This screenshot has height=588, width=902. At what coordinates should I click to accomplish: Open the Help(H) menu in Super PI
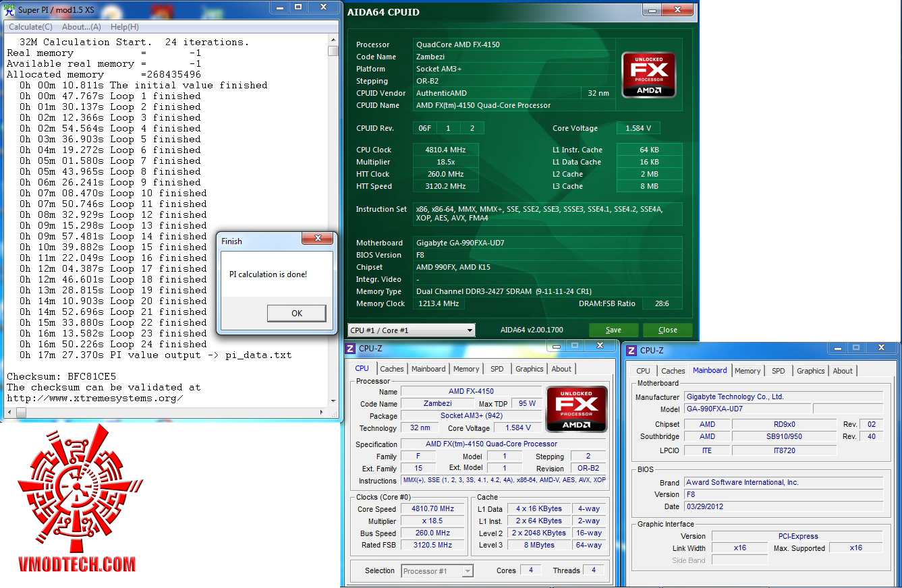pos(125,27)
